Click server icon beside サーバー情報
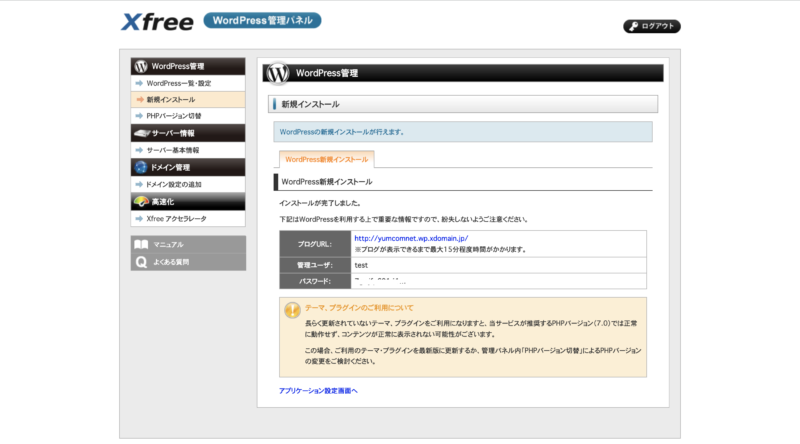Image resolution: width=800 pixels, height=444 pixels. click(141, 133)
